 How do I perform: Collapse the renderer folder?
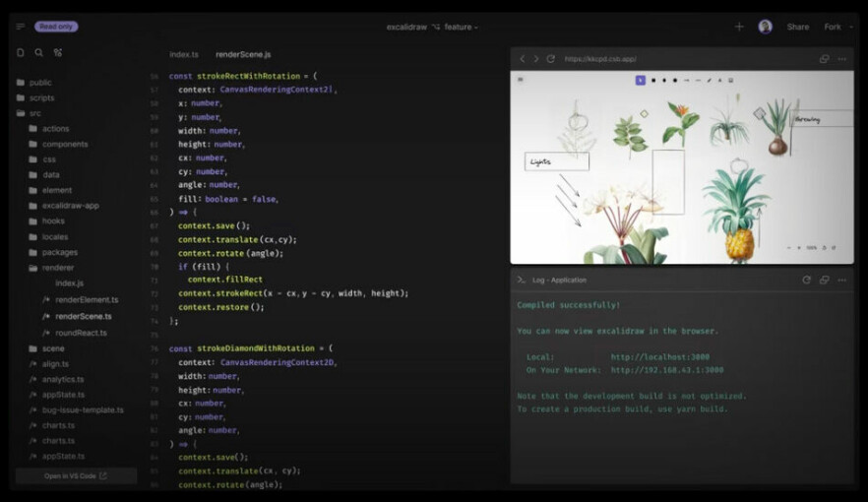51,268
